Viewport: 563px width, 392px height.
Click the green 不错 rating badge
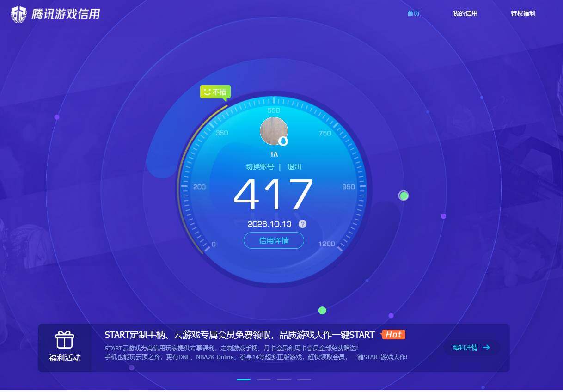[x=215, y=92]
